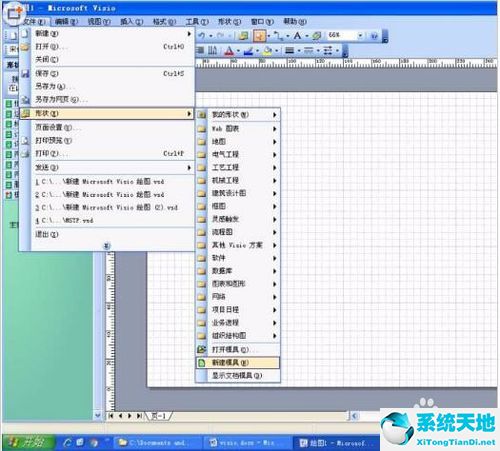This screenshot has height=451, width=500.
Task: Click the Line ends arrows icon
Action: click(328, 50)
